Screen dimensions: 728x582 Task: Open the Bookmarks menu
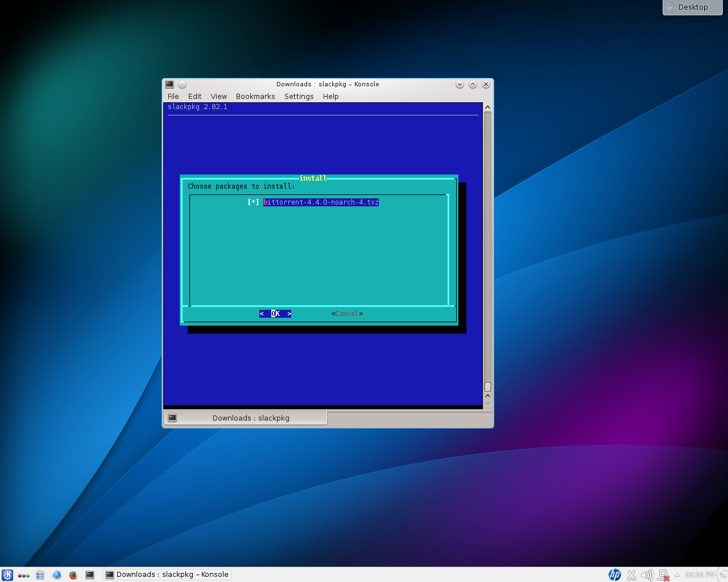[x=255, y=97]
